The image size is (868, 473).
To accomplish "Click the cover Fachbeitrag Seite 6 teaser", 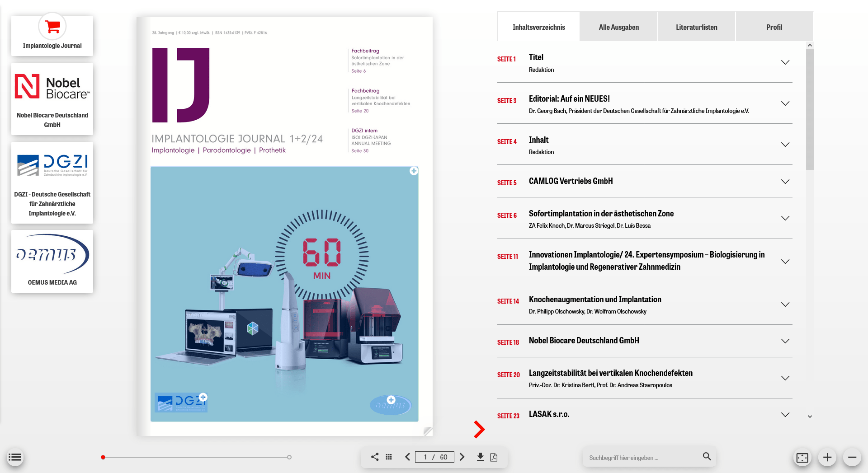I will click(378, 61).
